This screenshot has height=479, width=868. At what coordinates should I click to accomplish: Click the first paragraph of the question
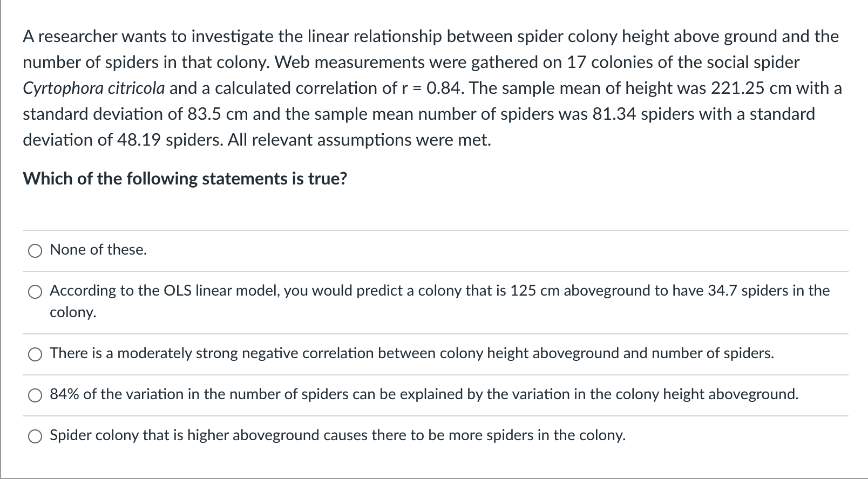[378, 88]
